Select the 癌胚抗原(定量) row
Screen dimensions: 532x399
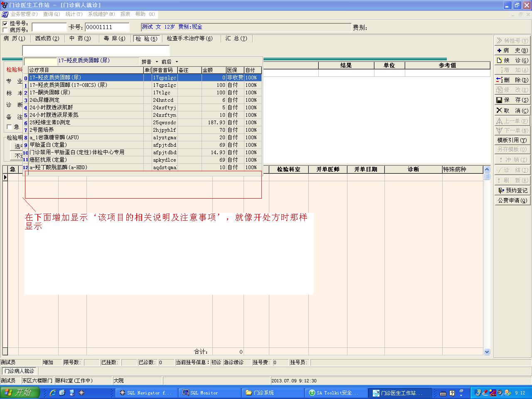(x=145, y=160)
